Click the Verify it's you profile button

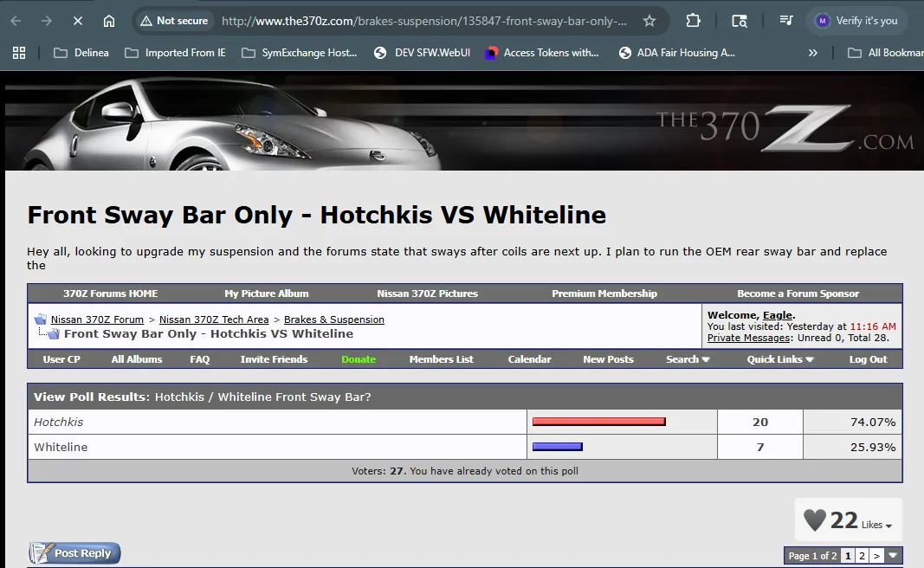tap(856, 21)
